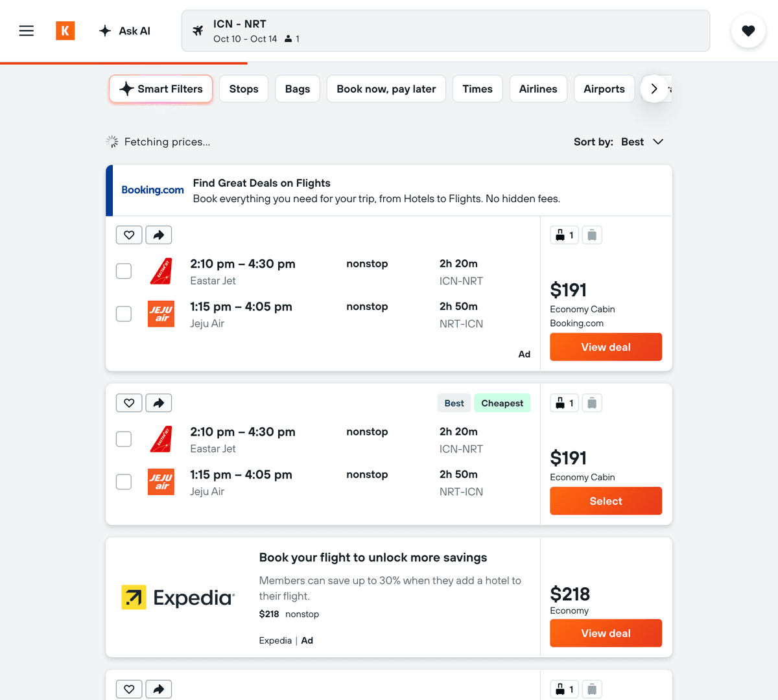The height and width of the screenshot is (700, 778).
Task: Click checked bag icon in Booking.com ad
Action: point(592,235)
